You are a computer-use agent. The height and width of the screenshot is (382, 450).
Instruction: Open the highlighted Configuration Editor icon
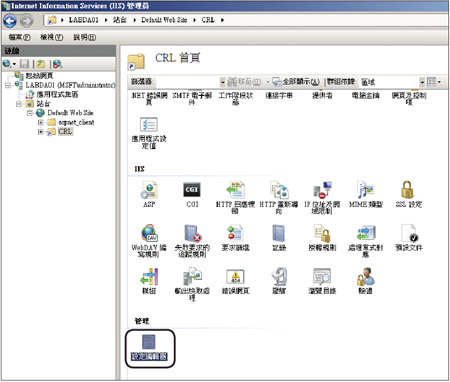pos(149,342)
